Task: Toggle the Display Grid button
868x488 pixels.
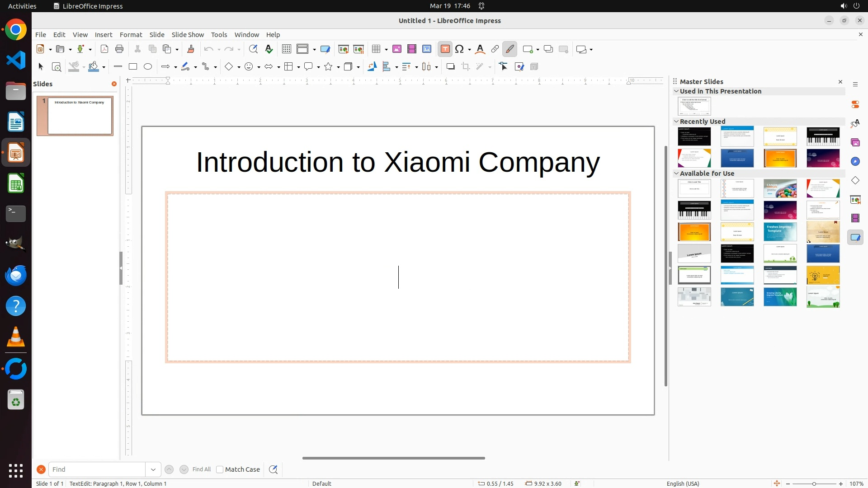Action: coord(287,49)
